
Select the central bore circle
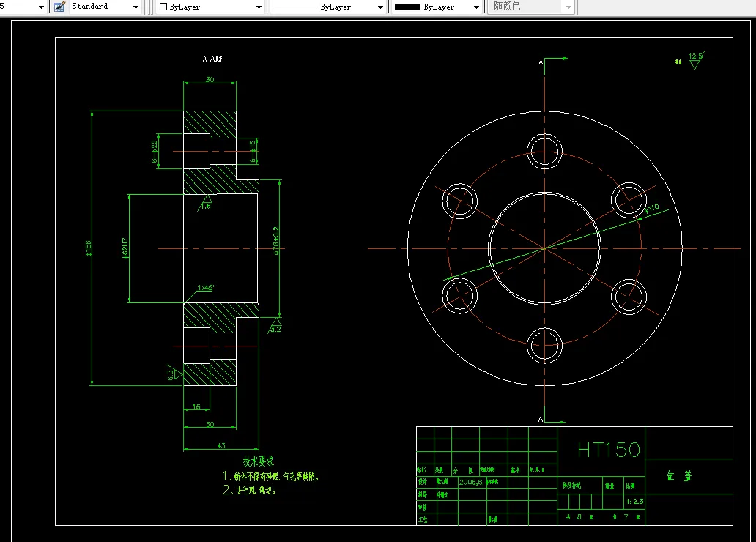pos(545,249)
